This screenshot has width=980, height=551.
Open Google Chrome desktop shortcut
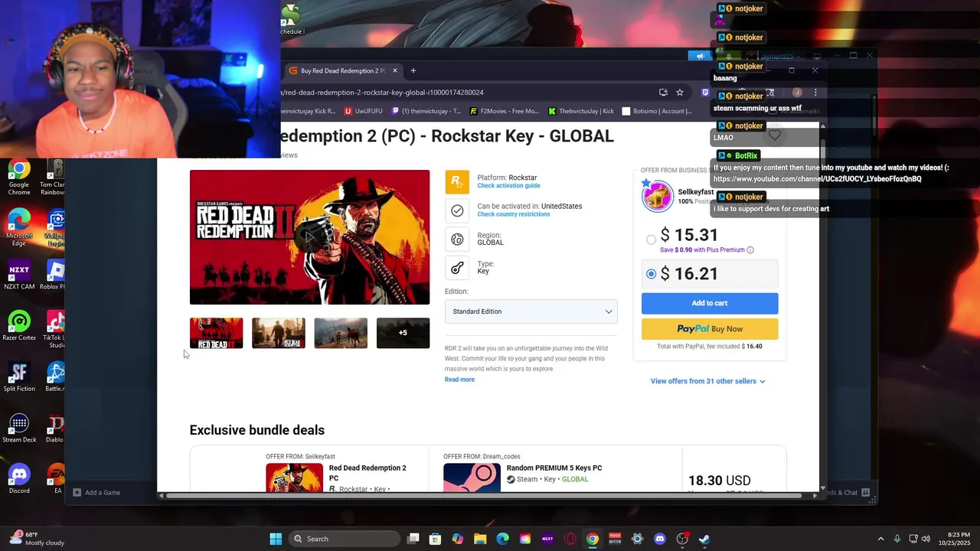pos(19,176)
